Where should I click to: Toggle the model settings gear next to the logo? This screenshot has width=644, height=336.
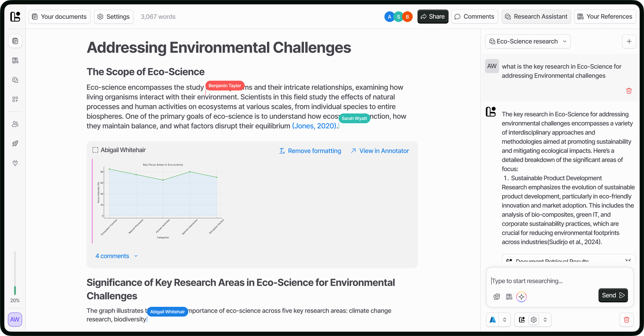534,320
